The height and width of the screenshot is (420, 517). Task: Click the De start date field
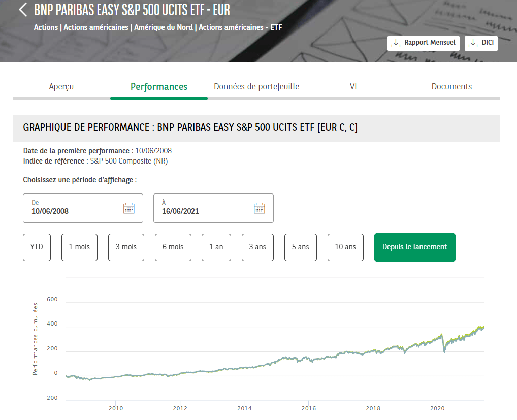click(83, 208)
